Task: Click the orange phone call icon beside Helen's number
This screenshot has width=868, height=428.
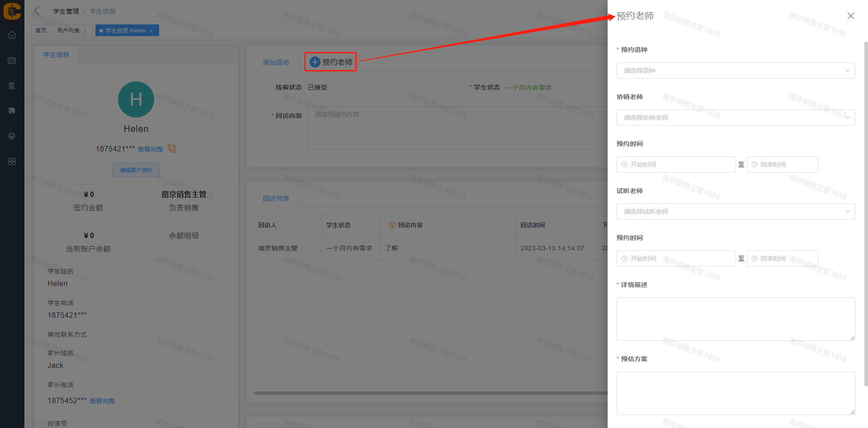Action: click(172, 149)
